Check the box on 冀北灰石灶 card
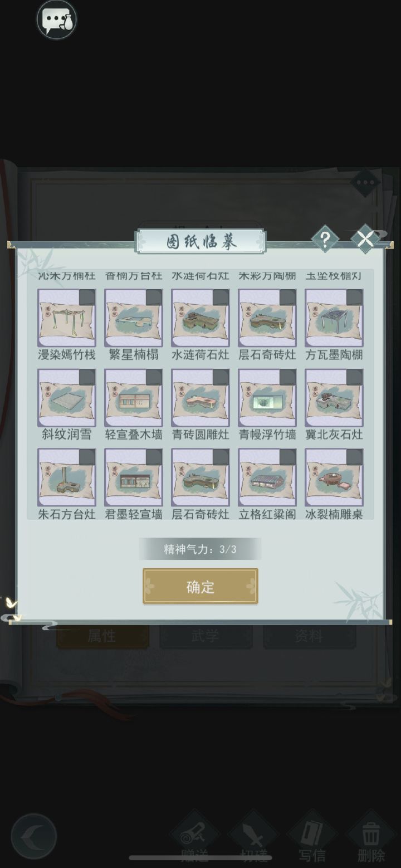Image resolution: width=401 pixels, height=868 pixels. pyautogui.click(x=354, y=377)
